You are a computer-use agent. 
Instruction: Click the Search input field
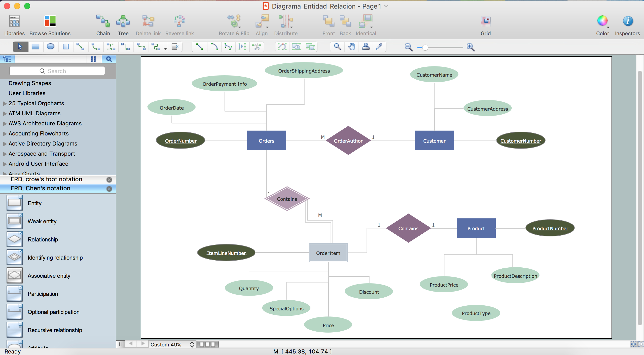coord(57,71)
